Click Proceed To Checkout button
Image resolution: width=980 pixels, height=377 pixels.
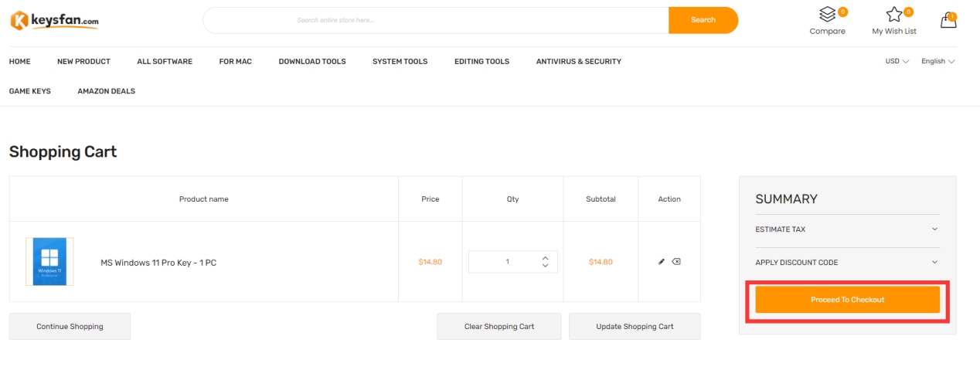coord(848,300)
